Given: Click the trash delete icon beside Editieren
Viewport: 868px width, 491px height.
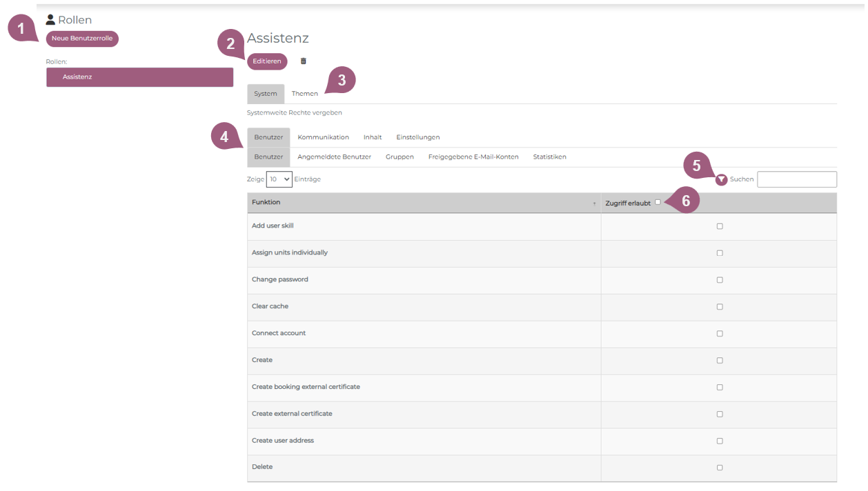Looking at the screenshot, I should click(x=303, y=61).
